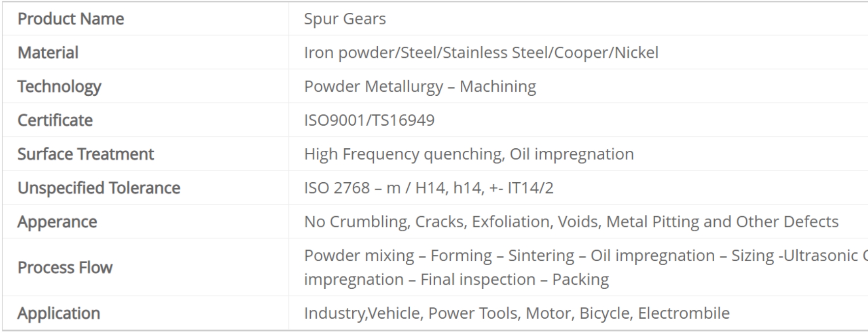
Task: Click the ISO 2768 tolerance value
Action: pos(428,188)
